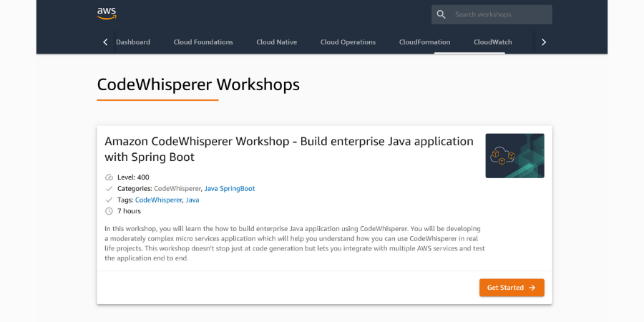The image size is (644, 322).
Task: Click the Level gauge icon
Action: click(109, 177)
